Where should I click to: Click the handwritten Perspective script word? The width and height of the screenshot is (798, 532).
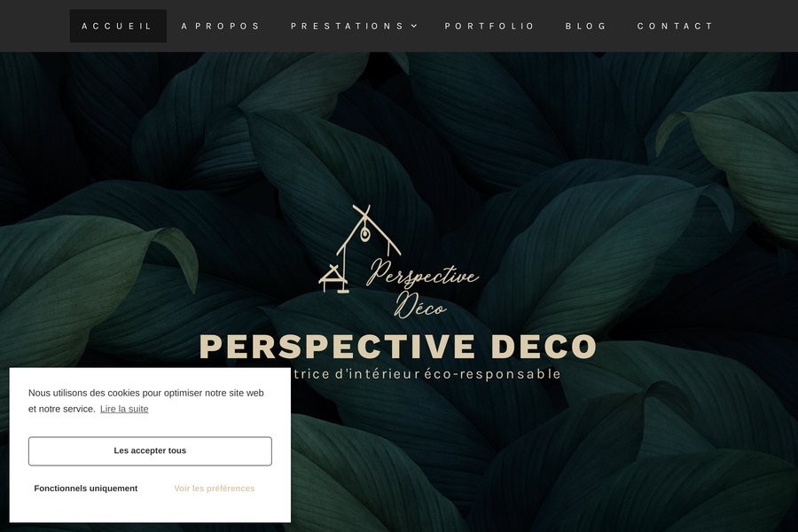tap(423, 275)
